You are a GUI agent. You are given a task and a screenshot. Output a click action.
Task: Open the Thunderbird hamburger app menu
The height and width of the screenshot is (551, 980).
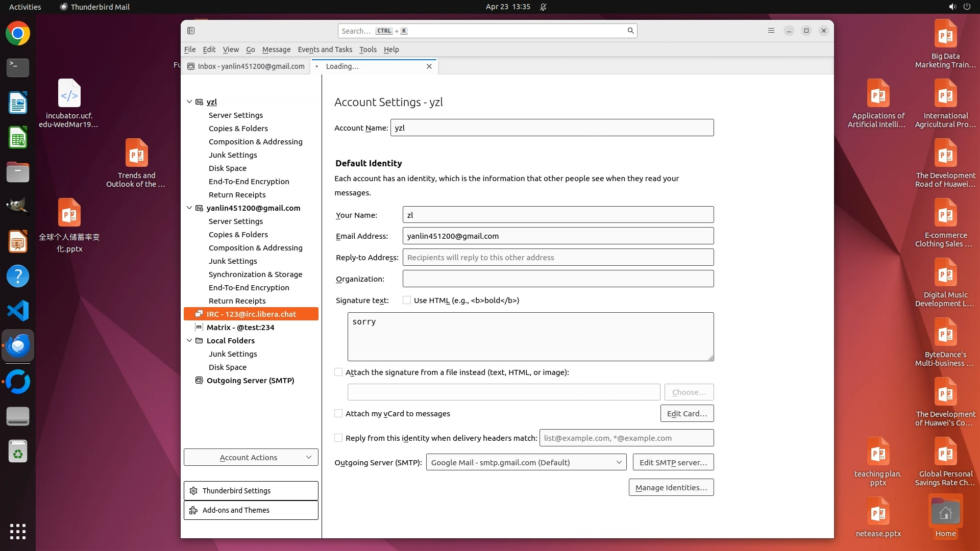coord(771,31)
